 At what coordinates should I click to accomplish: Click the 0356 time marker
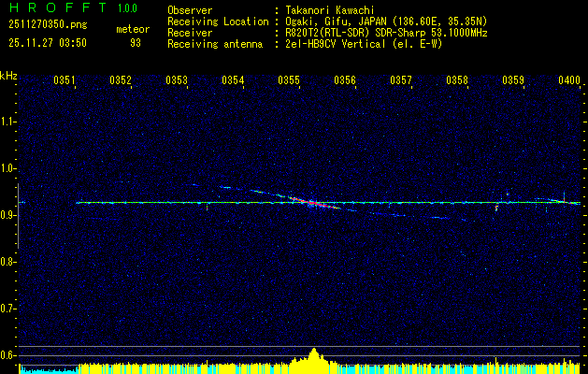point(345,80)
